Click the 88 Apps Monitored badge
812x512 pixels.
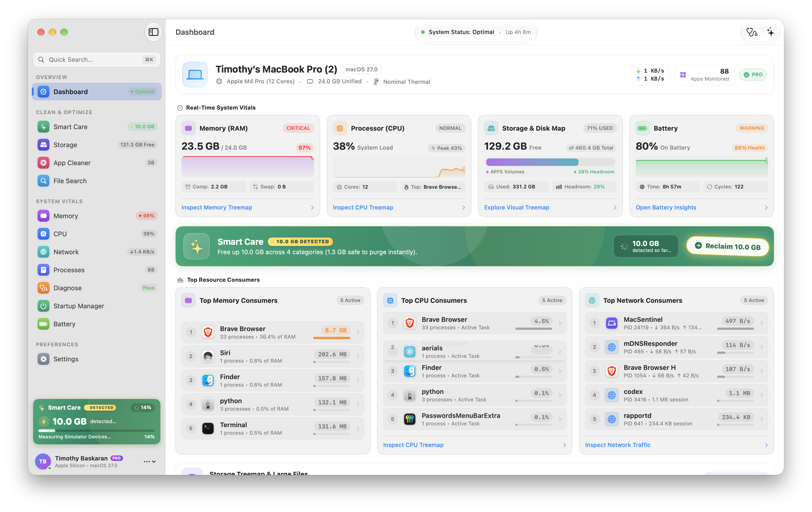[704, 75]
